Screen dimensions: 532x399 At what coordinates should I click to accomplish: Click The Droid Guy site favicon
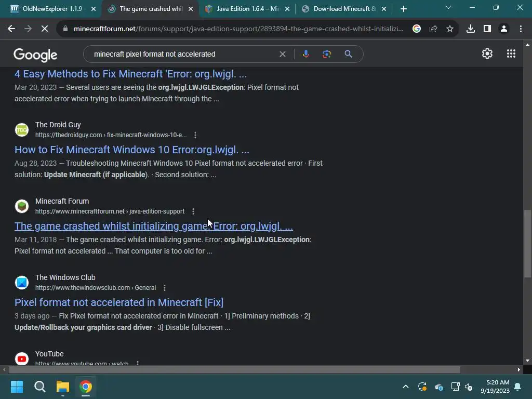coord(22,129)
